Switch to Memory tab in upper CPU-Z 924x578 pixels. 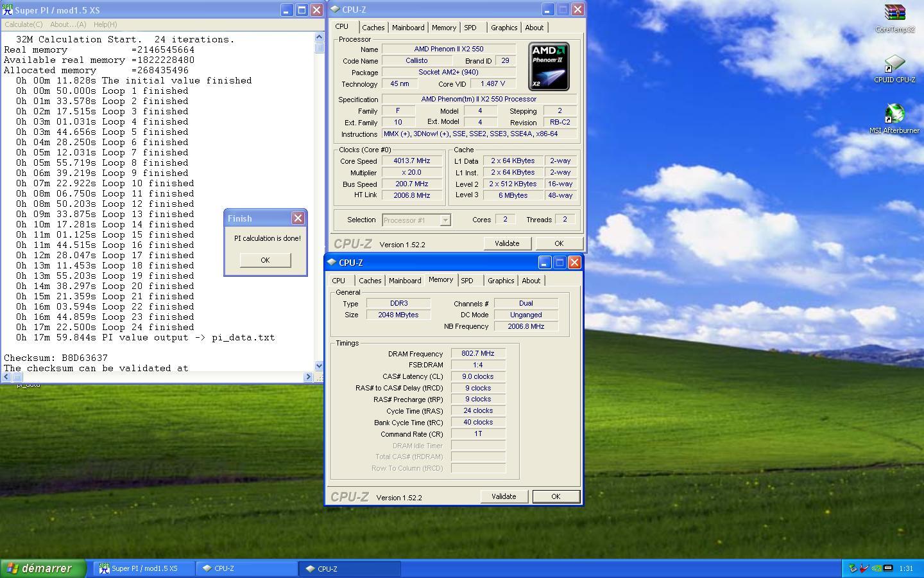pyautogui.click(x=444, y=28)
